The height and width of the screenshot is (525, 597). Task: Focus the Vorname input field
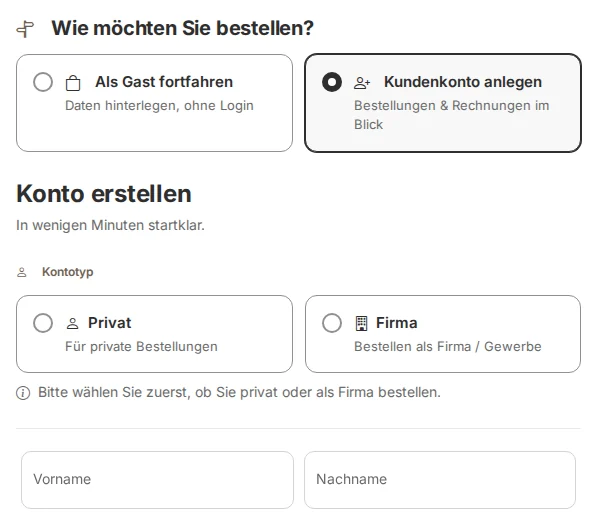(x=157, y=480)
